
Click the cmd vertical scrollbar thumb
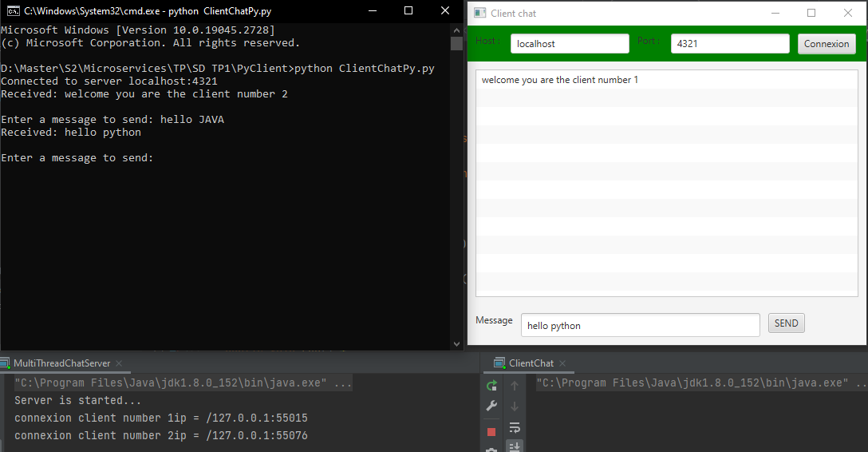click(456, 43)
